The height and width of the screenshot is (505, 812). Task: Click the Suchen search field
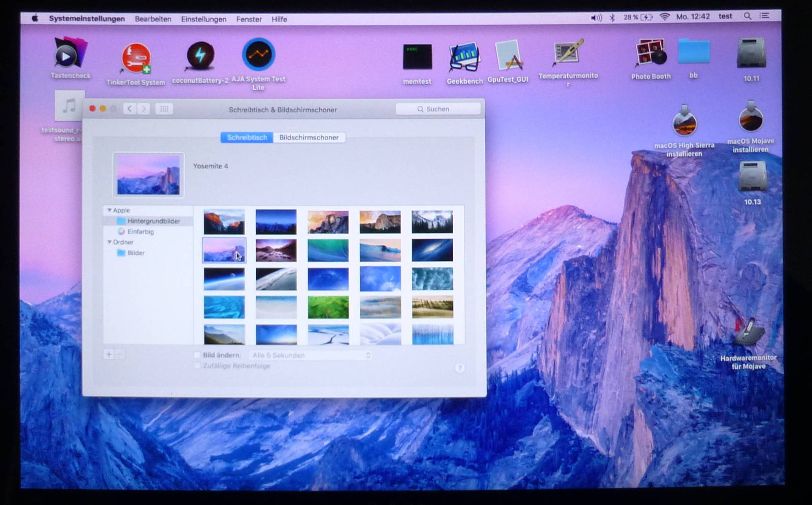pyautogui.click(x=438, y=109)
